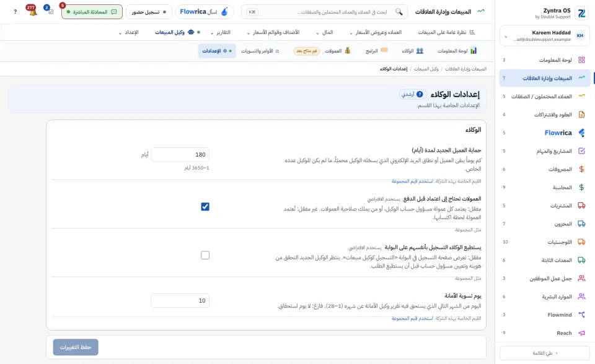Image resolution: width=595 pixels, height=364 pixels.
Task: Switch to the الأوامر والتسويات sub-tab
Action: pos(260,51)
